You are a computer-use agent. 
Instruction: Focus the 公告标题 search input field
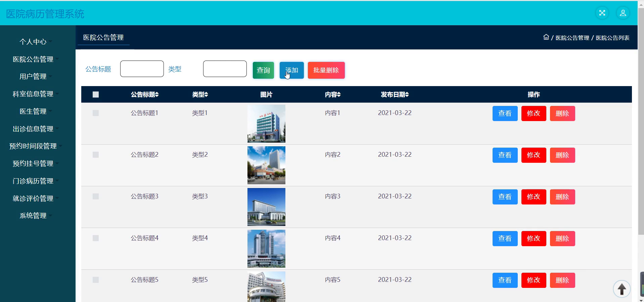142,69
